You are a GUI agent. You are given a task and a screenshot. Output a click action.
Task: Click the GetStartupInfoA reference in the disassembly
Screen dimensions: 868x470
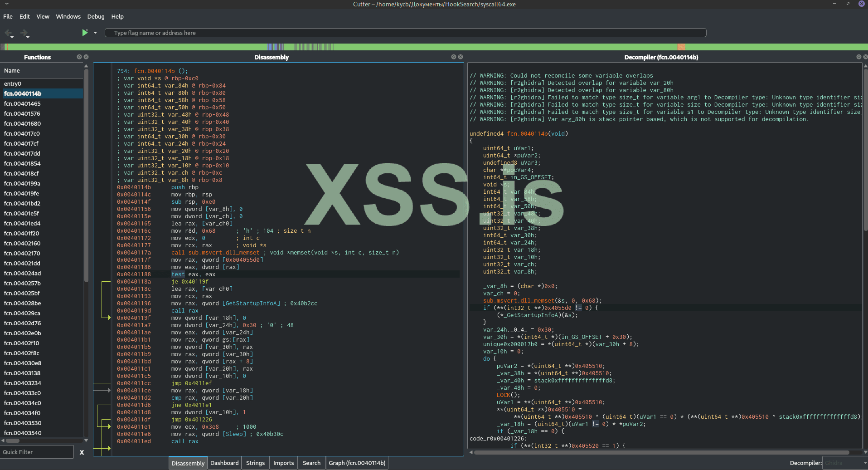point(251,304)
